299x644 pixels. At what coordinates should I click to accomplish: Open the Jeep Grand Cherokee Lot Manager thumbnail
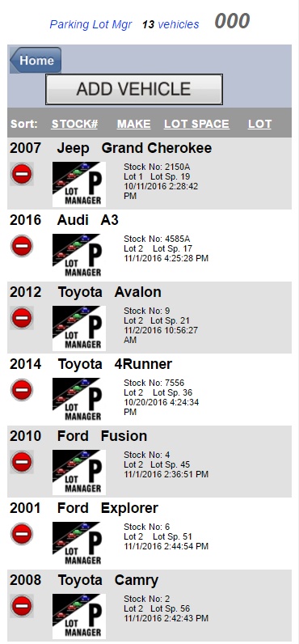79,184
